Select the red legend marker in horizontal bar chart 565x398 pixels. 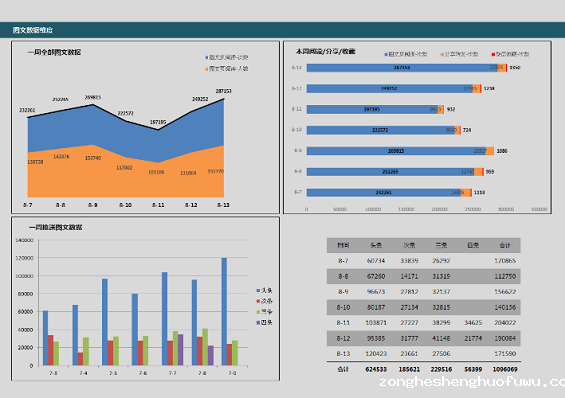493,54
